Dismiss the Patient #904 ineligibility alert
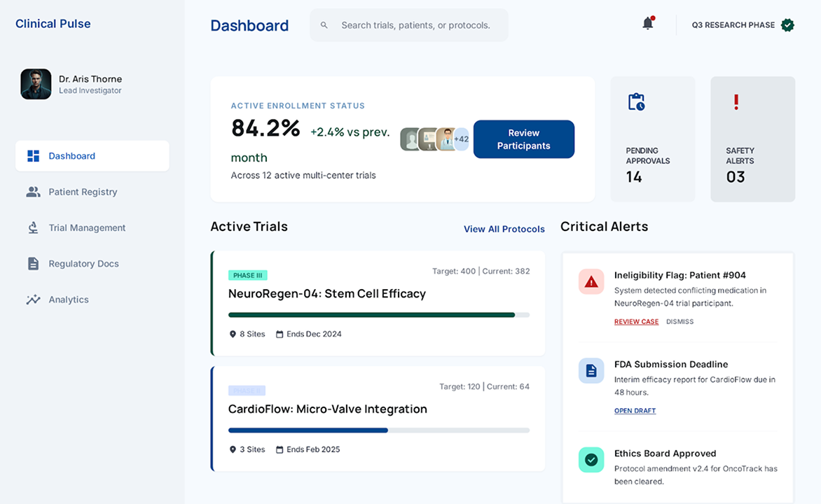821x504 pixels. pos(678,321)
